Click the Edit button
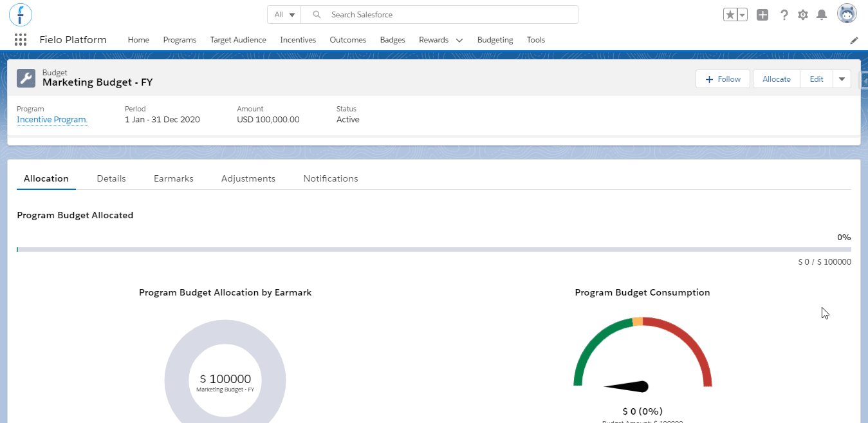This screenshot has width=868, height=423. pos(817,79)
